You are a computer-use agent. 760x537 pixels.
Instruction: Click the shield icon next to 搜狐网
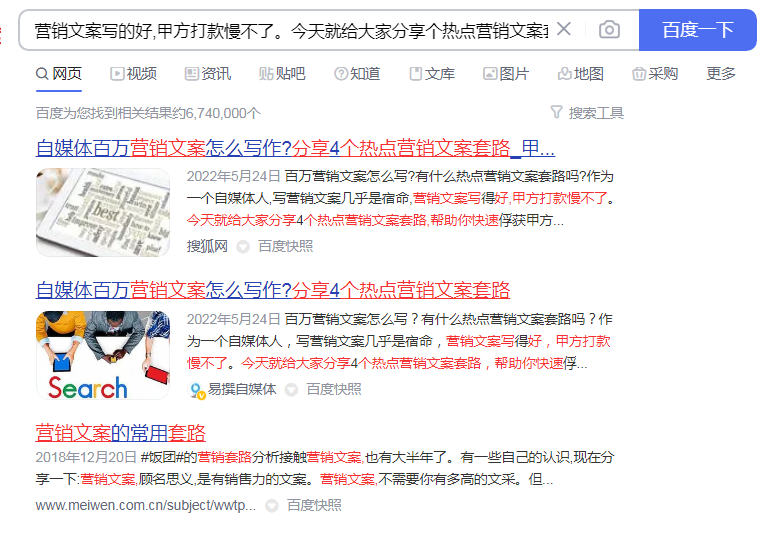click(243, 247)
